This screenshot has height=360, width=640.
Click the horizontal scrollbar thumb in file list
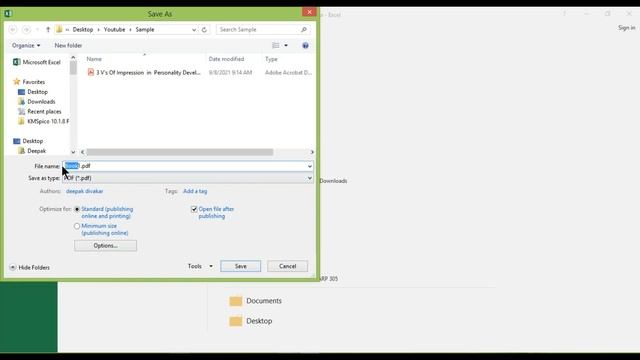[x=180, y=152]
